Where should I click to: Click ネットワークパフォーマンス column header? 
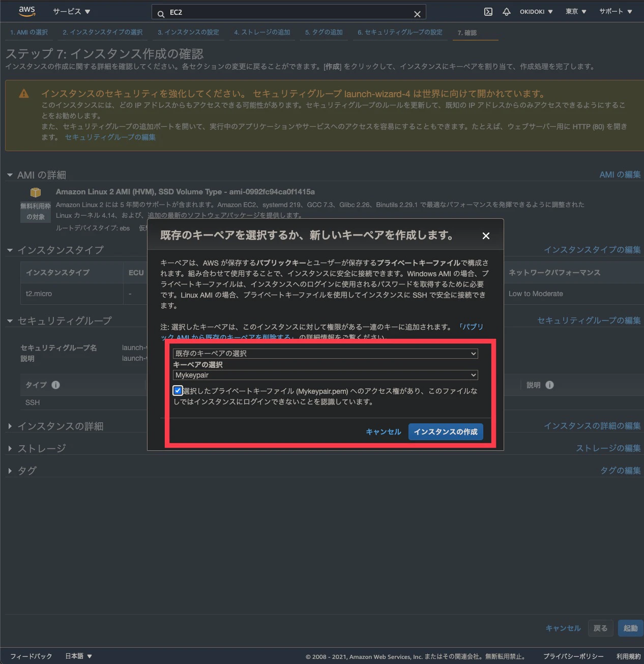[554, 273]
